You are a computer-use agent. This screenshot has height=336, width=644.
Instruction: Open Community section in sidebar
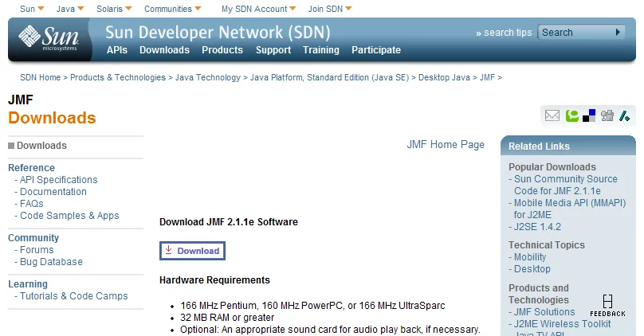33,238
